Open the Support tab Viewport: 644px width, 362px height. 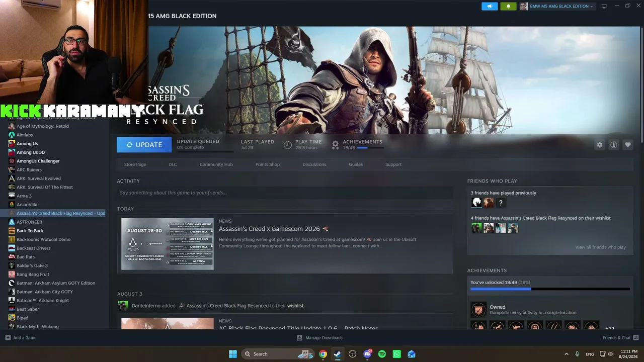pos(393,164)
